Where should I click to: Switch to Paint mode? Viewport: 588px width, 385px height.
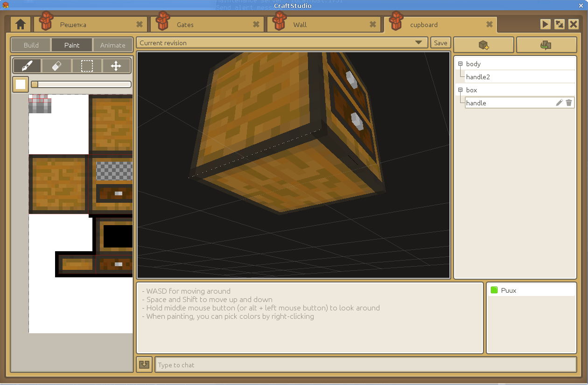pos(72,45)
